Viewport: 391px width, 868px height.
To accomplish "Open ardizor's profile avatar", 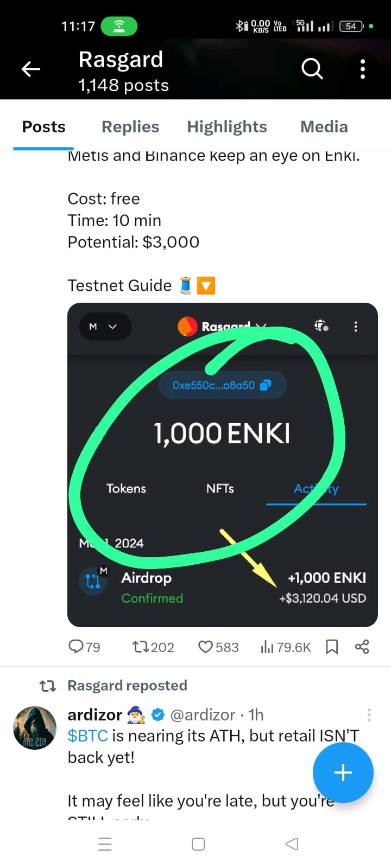I will pyautogui.click(x=35, y=728).
